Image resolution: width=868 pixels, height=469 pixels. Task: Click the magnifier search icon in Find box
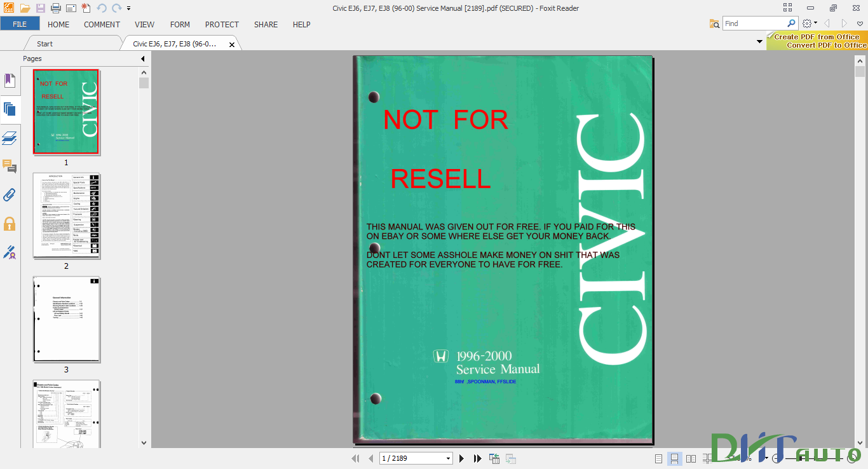click(x=792, y=23)
